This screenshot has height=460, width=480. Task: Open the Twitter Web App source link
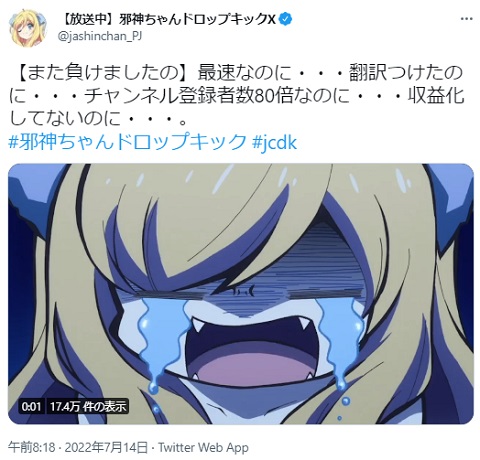(x=203, y=447)
